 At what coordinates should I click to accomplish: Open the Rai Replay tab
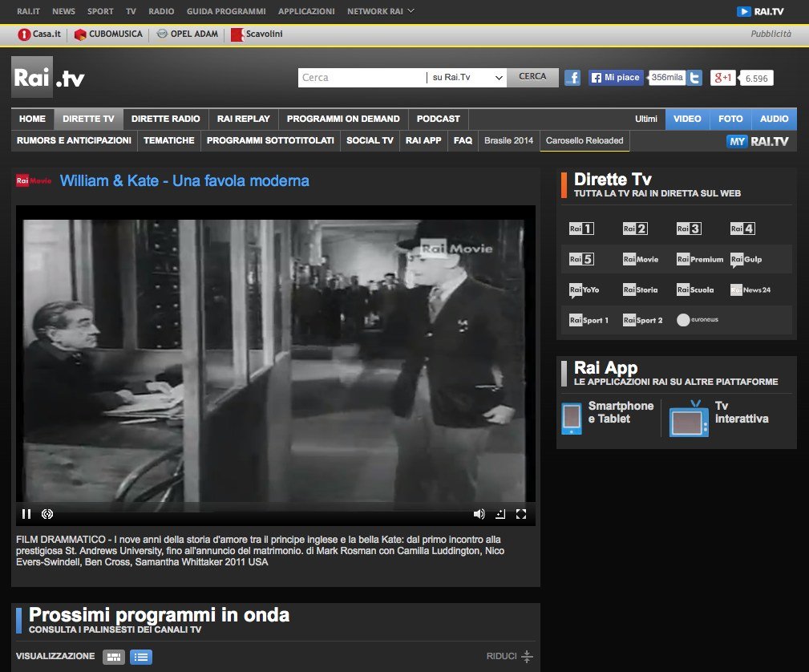pos(244,119)
